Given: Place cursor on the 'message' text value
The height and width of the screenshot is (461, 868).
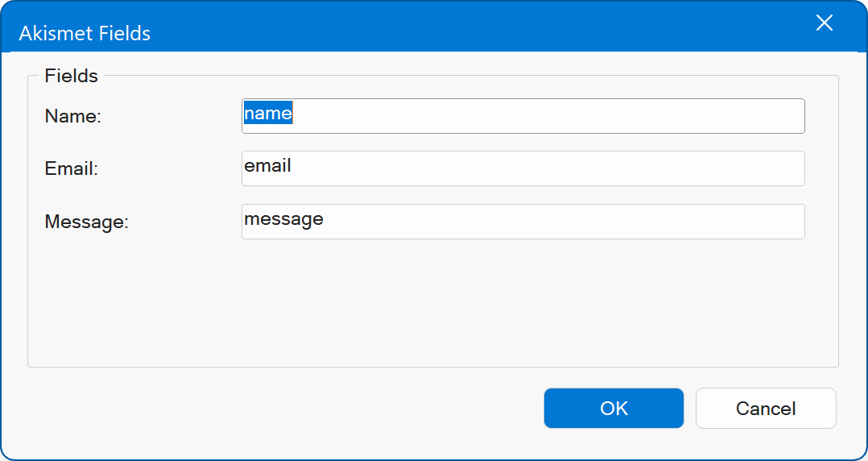Looking at the screenshot, I should pyautogui.click(x=284, y=219).
